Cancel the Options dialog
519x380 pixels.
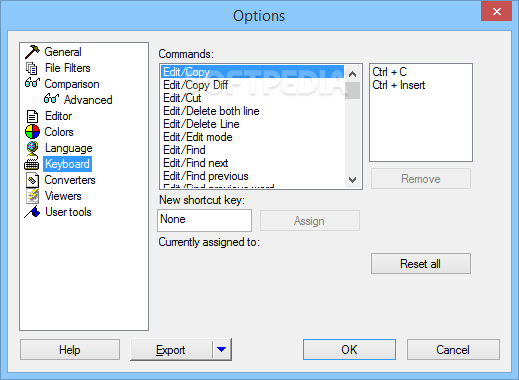click(x=453, y=350)
